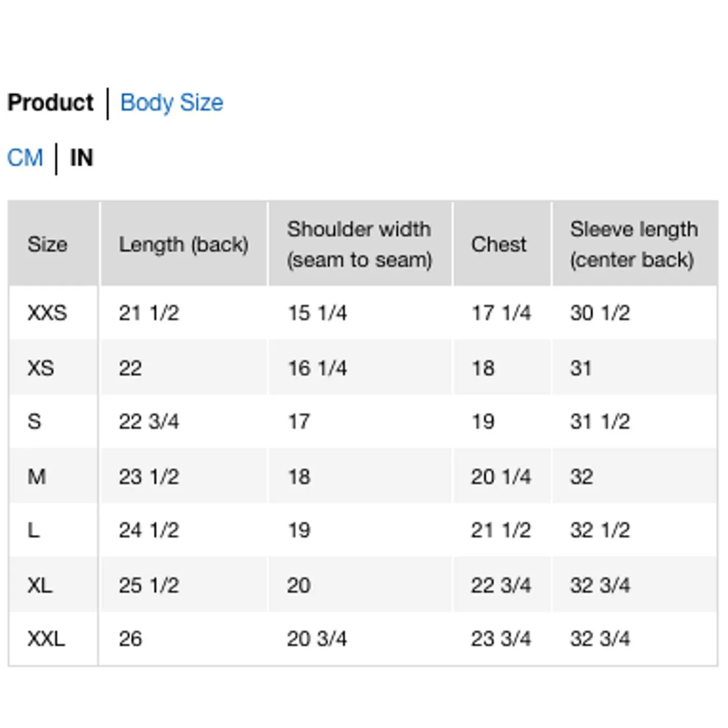This screenshot has width=728, height=728.
Task: Click the 30 1/2 sleeve length cell
Action: (600, 313)
